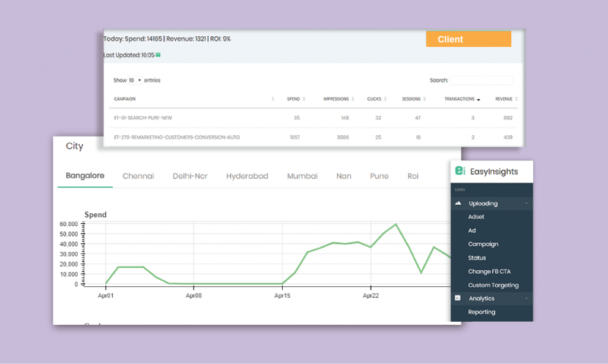Sort table by Campaign column arrows
608x364 pixels.
pos(273,99)
